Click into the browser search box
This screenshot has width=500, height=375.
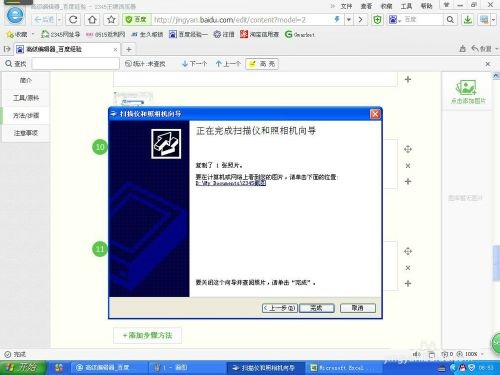(423, 20)
